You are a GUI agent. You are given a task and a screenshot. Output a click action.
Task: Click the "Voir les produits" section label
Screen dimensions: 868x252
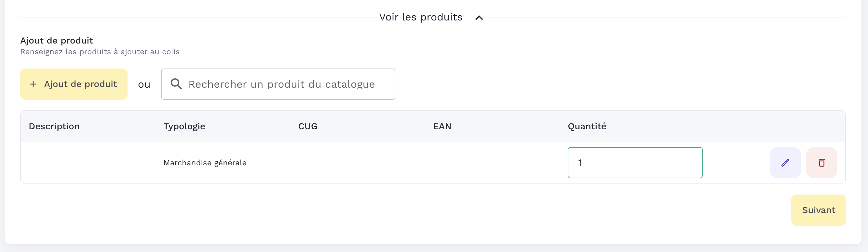tap(421, 17)
